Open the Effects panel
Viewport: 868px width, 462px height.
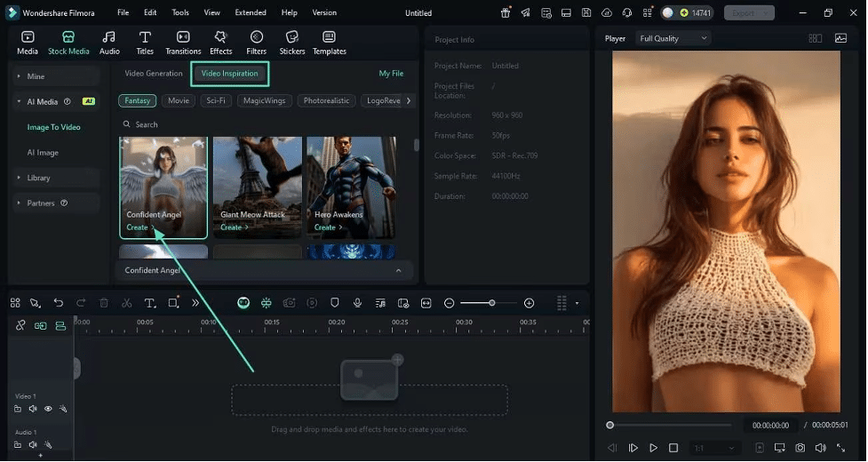(x=220, y=44)
